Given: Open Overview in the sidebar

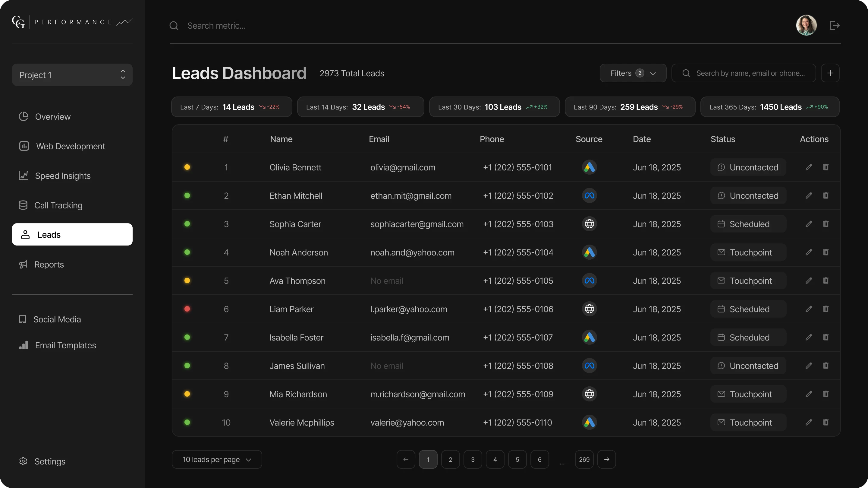Looking at the screenshot, I should pyautogui.click(x=45, y=117).
